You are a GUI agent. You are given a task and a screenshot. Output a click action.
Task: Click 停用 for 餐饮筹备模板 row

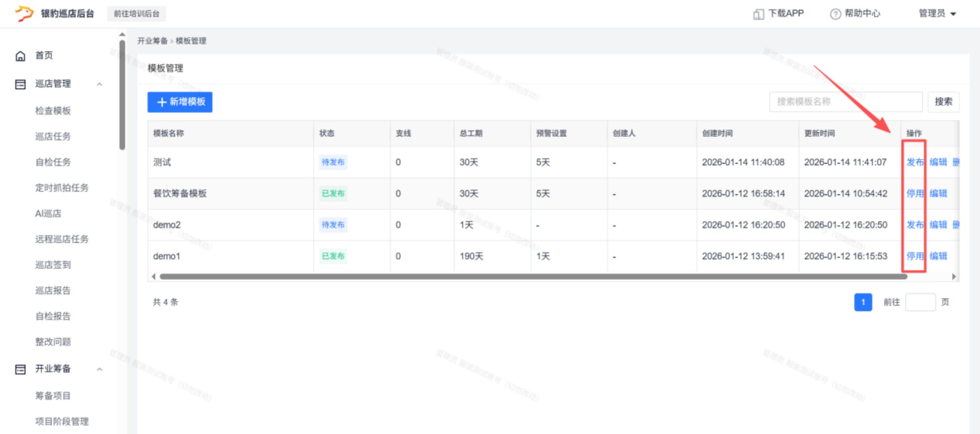(914, 193)
